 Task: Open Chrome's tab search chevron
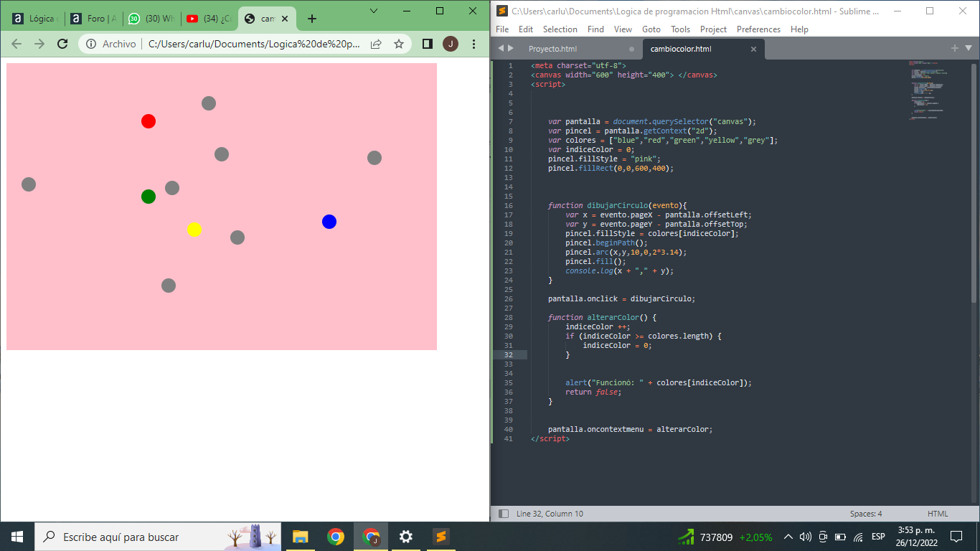tap(373, 11)
